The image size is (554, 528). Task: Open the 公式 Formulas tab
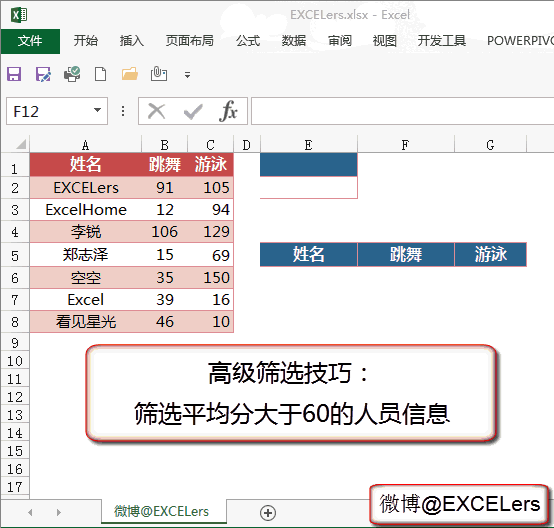[x=248, y=41]
